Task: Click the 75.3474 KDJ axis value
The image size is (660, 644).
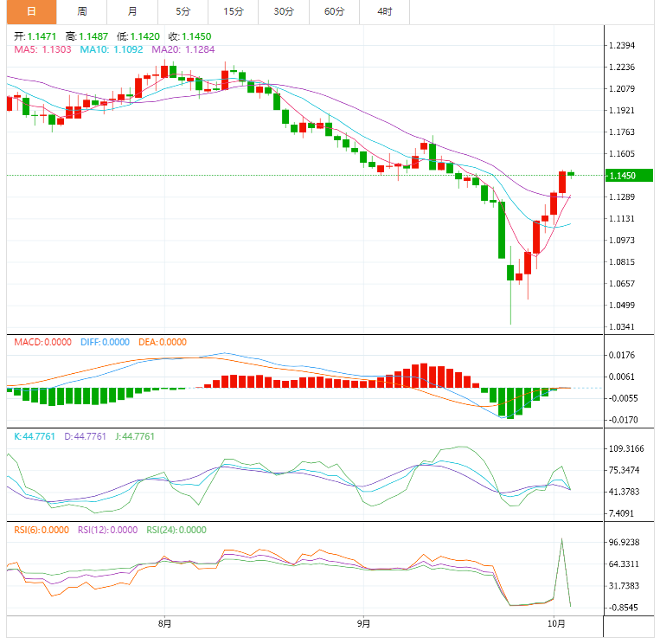Action: pyautogui.click(x=625, y=470)
